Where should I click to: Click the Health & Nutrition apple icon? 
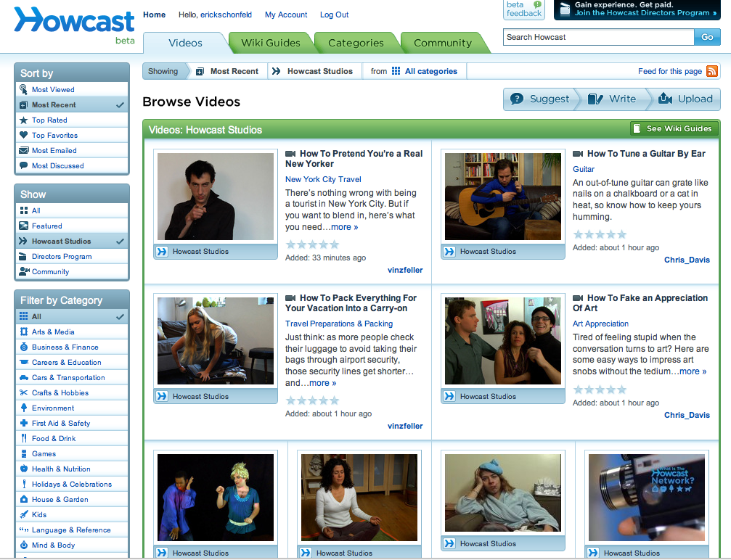tap(24, 469)
